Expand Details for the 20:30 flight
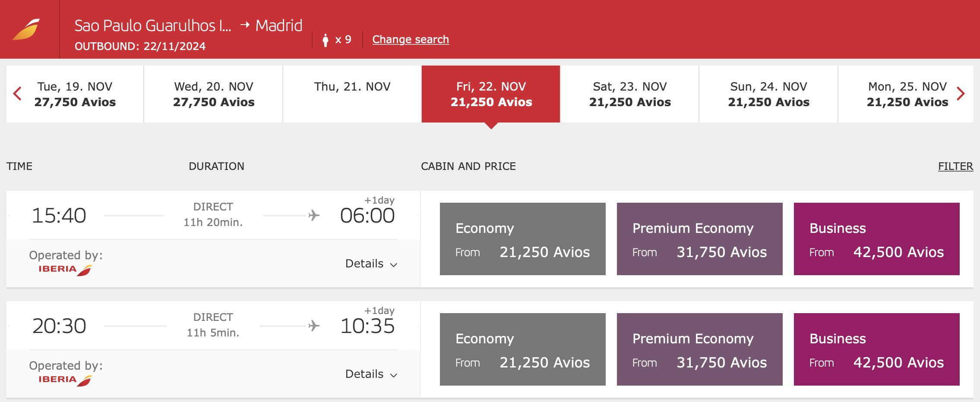Viewport: 980px width, 402px height. (371, 374)
